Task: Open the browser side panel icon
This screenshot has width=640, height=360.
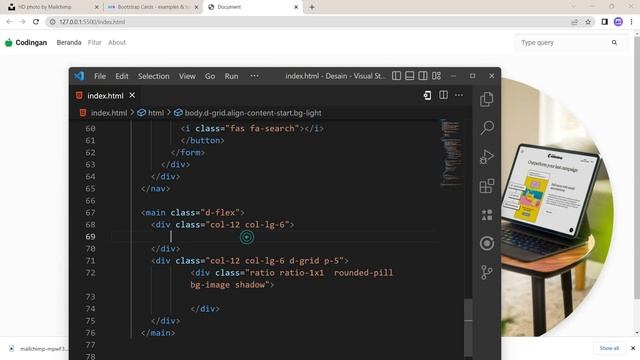Action: coord(604,22)
